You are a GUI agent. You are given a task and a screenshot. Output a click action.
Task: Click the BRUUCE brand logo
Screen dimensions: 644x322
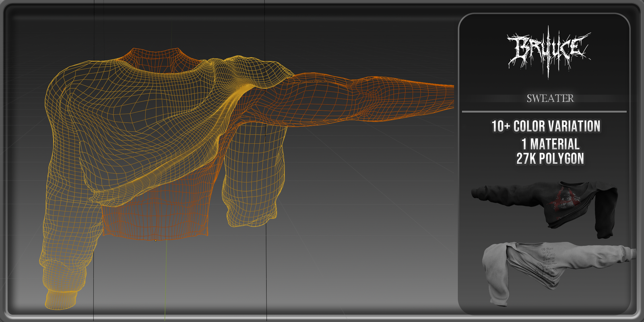click(x=549, y=51)
